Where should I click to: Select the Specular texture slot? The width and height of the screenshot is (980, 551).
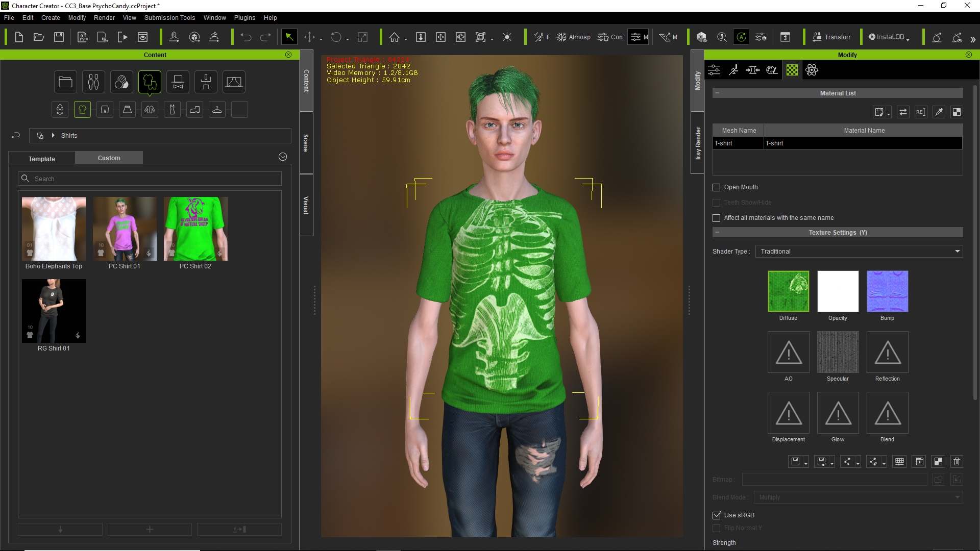(x=838, y=352)
